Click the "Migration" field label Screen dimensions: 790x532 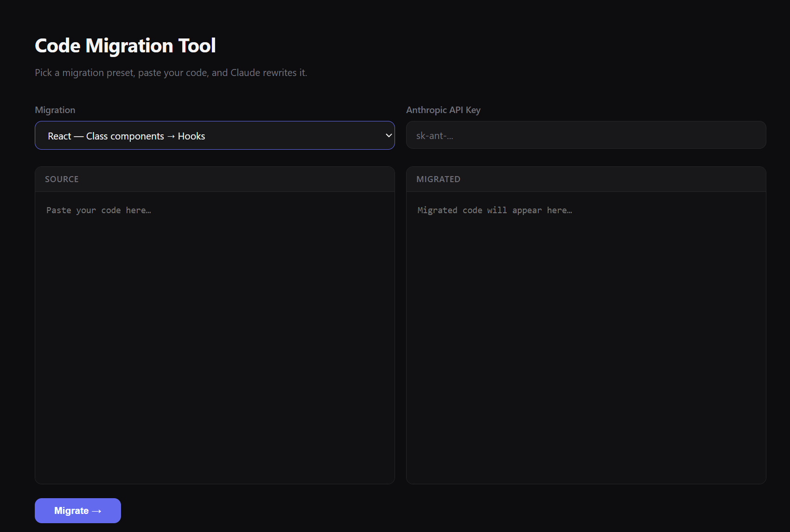pyautogui.click(x=55, y=110)
